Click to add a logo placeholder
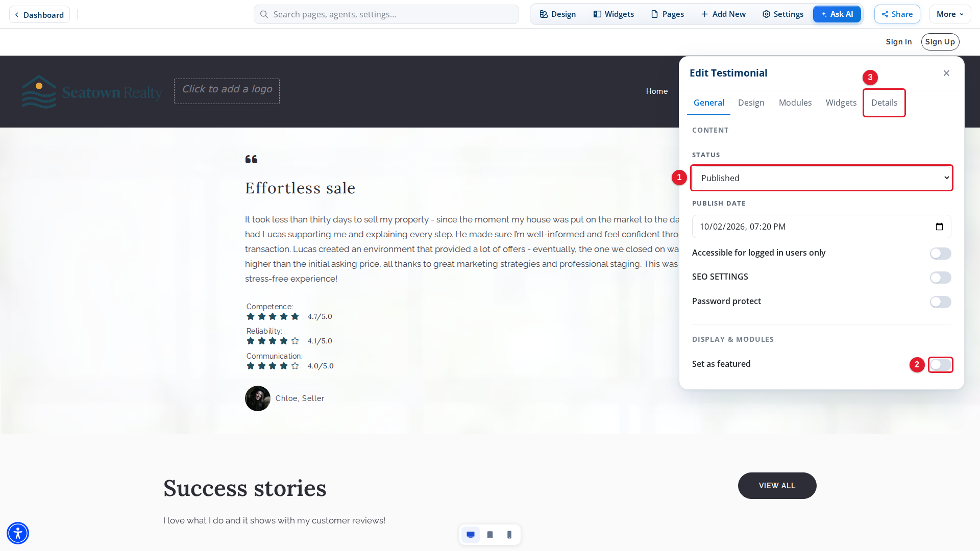980x551 pixels. click(x=227, y=91)
